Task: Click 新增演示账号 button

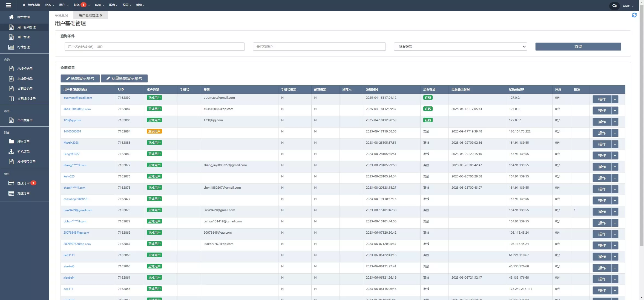Action: coord(80,78)
